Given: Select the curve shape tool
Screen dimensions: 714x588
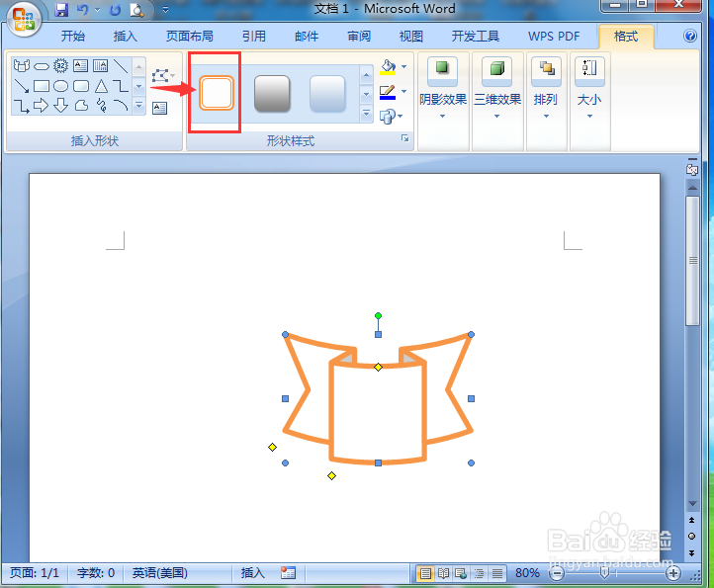Looking at the screenshot, I should coord(121,106).
